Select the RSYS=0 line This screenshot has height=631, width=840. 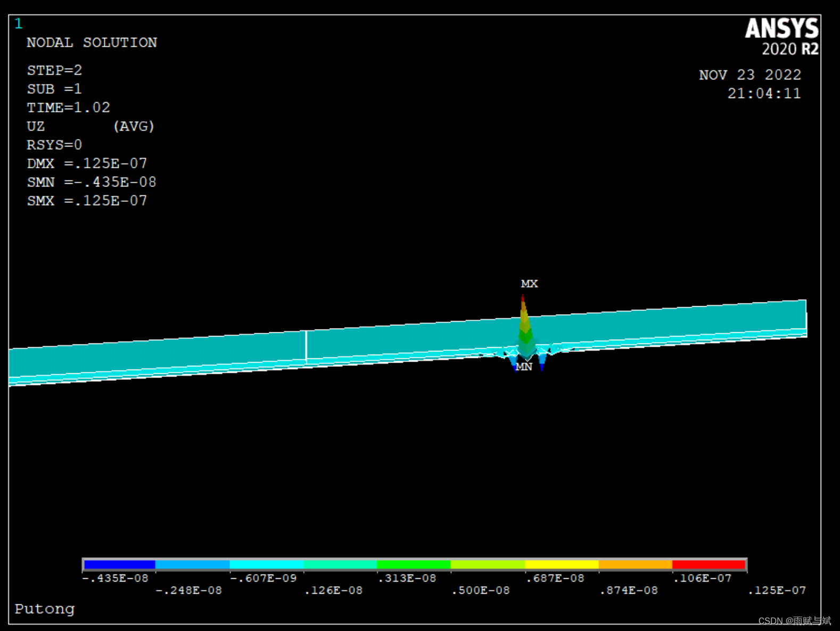(x=55, y=145)
